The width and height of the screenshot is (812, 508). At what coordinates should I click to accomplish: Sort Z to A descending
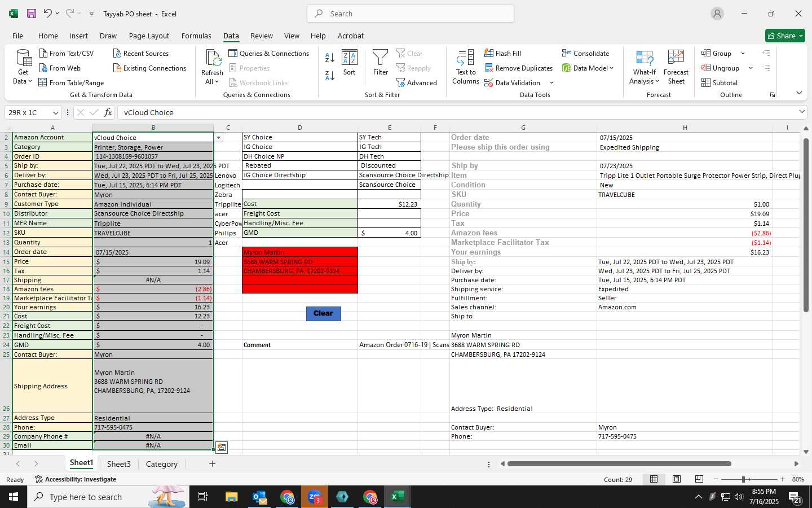click(330, 75)
